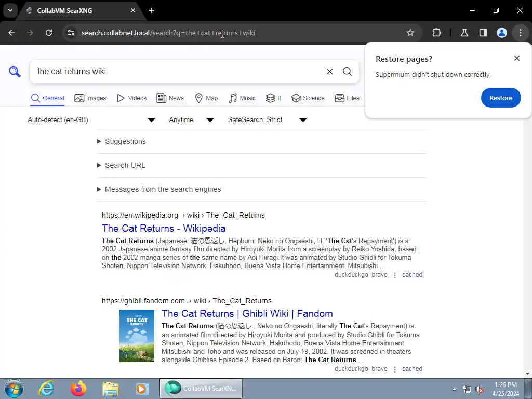The width and height of the screenshot is (532, 399).
Task: Toggle the browser side panel
Action: click(483, 33)
